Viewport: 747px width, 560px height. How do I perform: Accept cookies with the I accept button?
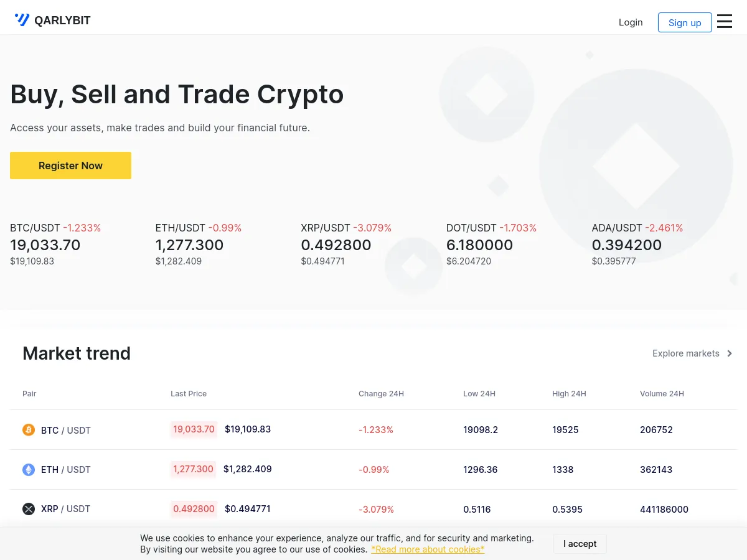tap(580, 543)
